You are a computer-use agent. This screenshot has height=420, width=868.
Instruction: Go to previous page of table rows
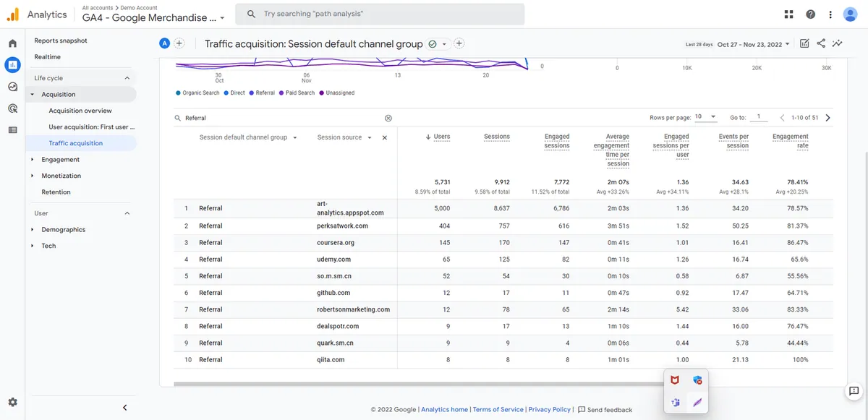pos(782,118)
